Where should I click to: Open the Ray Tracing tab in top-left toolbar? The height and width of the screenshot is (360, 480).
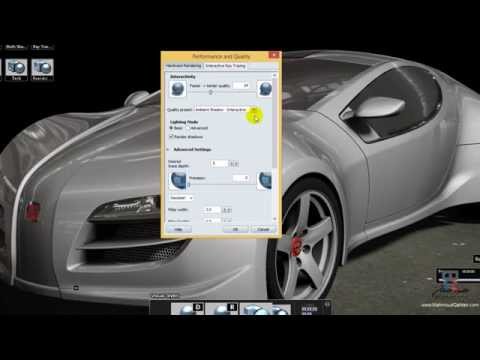click(42, 47)
